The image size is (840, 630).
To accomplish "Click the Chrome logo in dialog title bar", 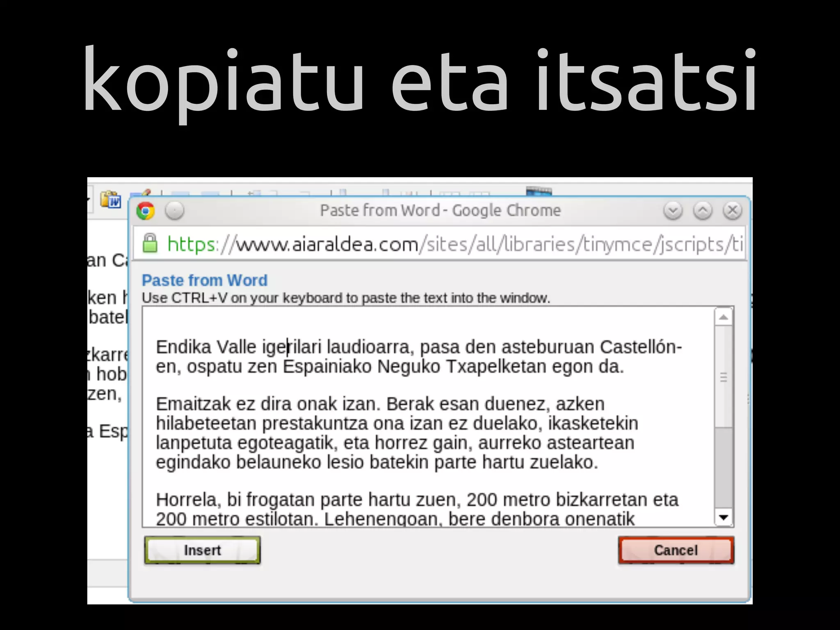I will (x=146, y=211).
